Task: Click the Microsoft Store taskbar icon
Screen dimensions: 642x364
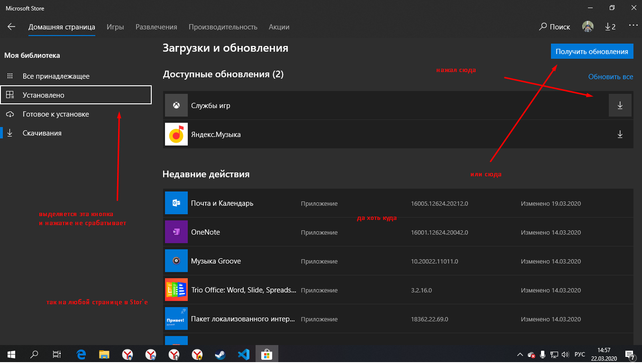Action: tap(267, 354)
